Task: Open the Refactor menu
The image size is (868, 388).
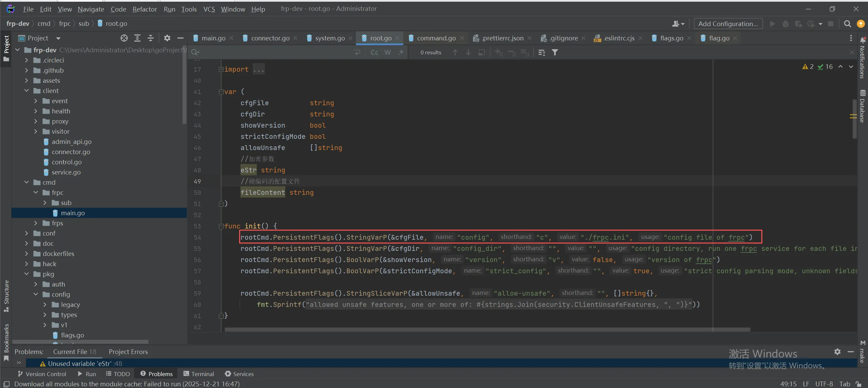Action: point(144,9)
